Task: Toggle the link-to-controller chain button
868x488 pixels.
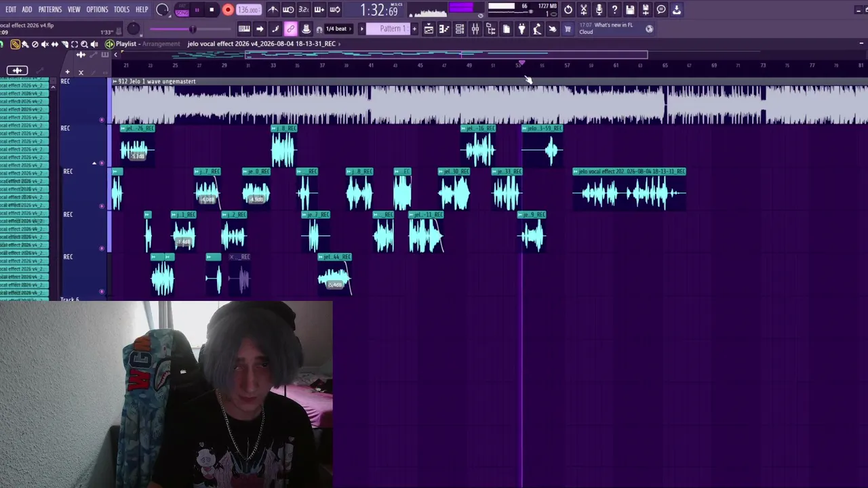Action: tap(291, 28)
